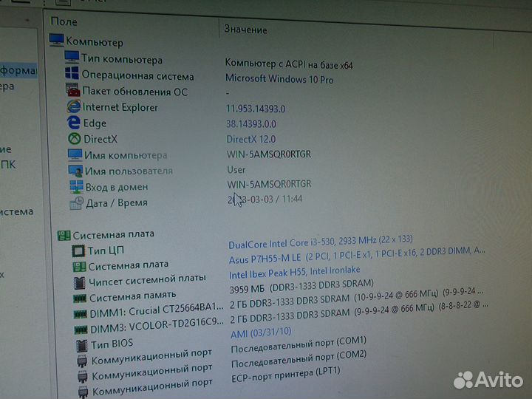Click the Тип компьютера icon
Image resolution: width=532 pixels, height=399 pixels.
click(72, 57)
